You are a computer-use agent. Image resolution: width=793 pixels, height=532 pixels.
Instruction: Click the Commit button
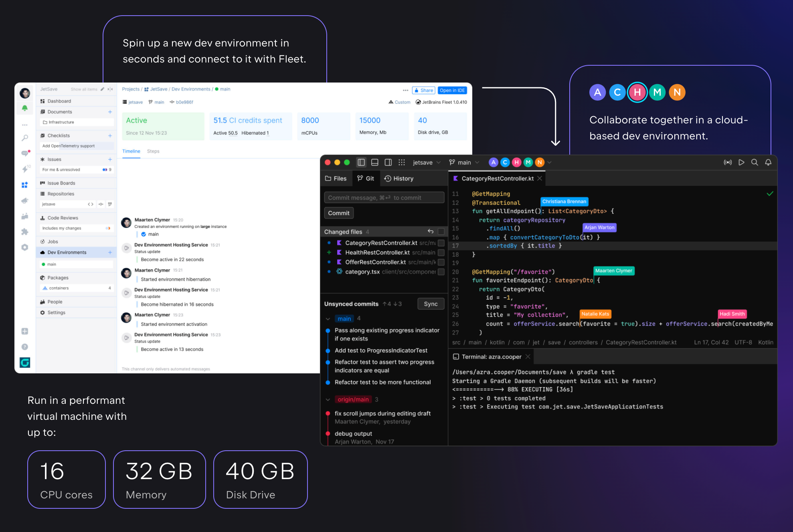339,213
